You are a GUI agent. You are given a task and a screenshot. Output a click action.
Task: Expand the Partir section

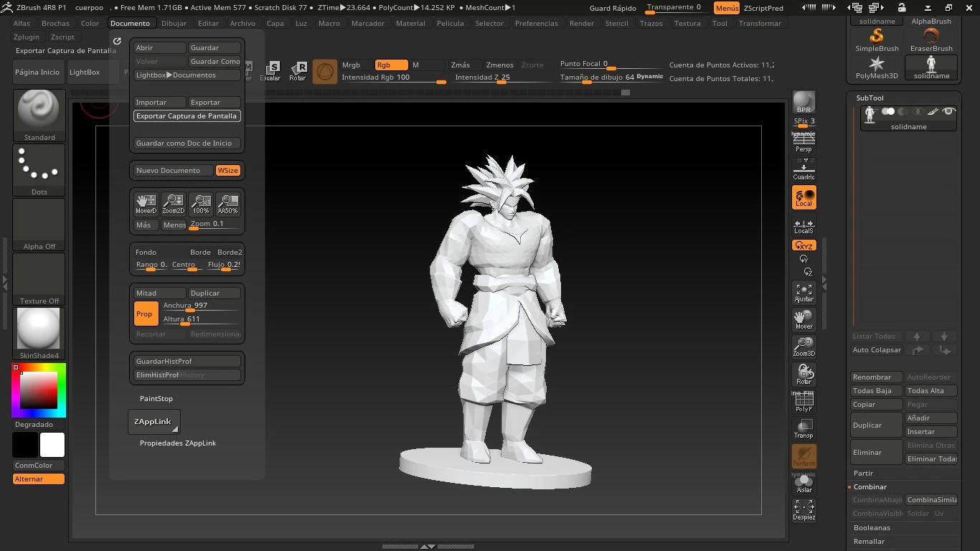tap(864, 474)
